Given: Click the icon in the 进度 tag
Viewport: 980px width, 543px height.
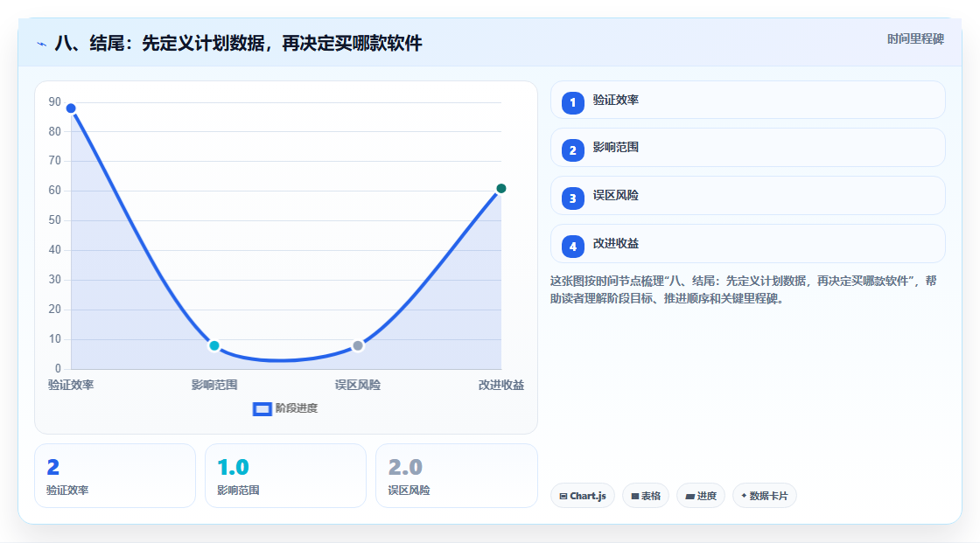Looking at the screenshot, I should click(690, 496).
